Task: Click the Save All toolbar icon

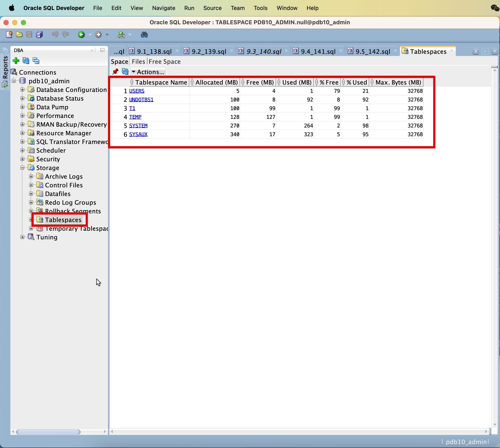Action: click(39, 35)
